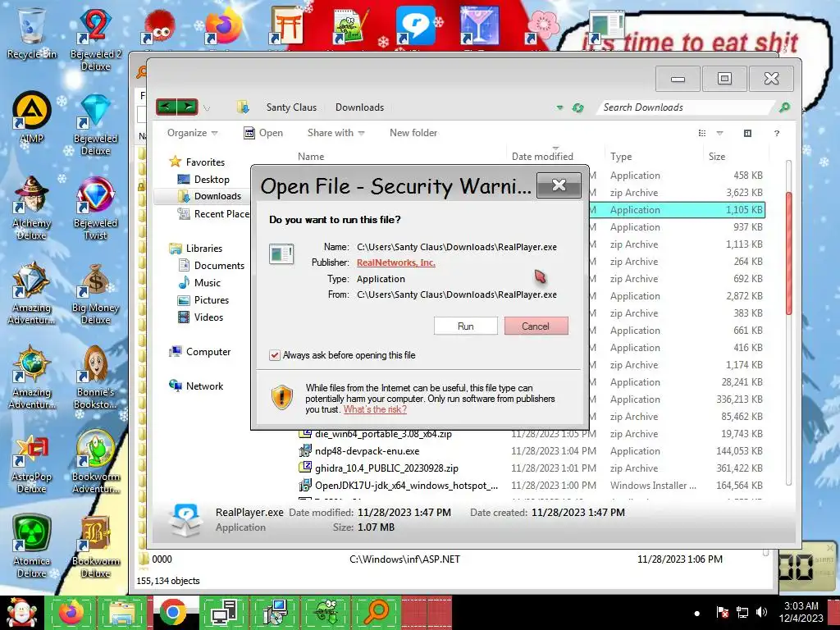Expand the Organize menu

pos(192,133)
